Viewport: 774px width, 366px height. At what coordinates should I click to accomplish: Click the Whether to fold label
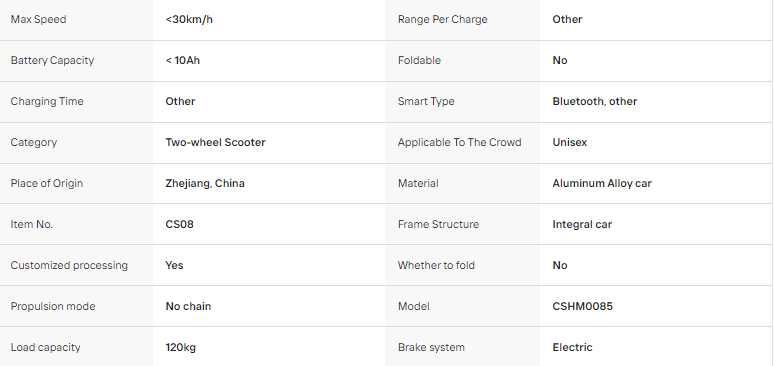436,265
